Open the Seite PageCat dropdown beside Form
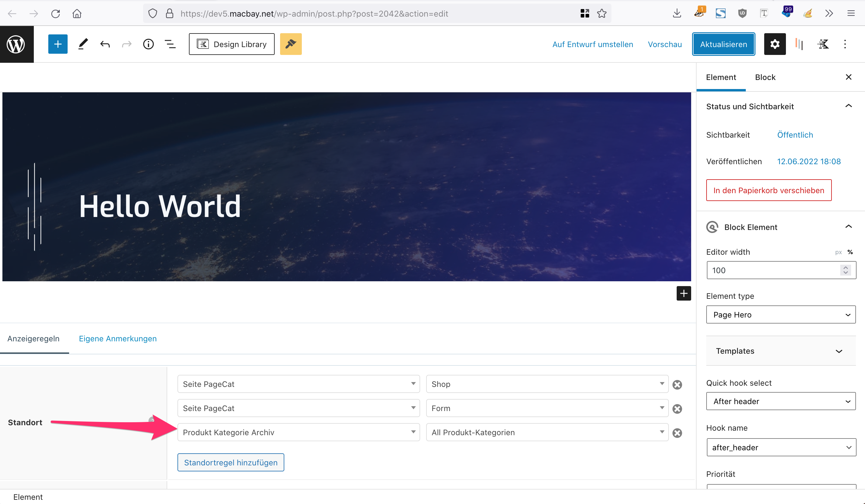 pyautogui.click(x=298, y=408)
